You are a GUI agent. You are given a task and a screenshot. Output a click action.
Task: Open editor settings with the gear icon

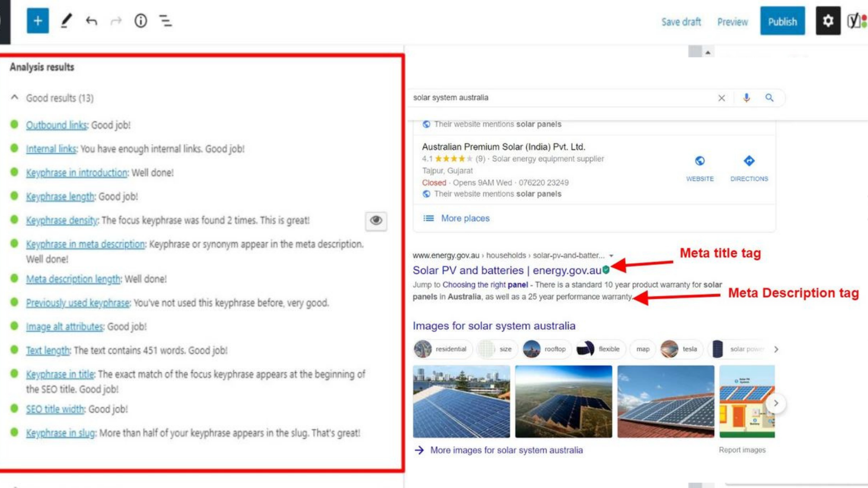click(828, 20)
